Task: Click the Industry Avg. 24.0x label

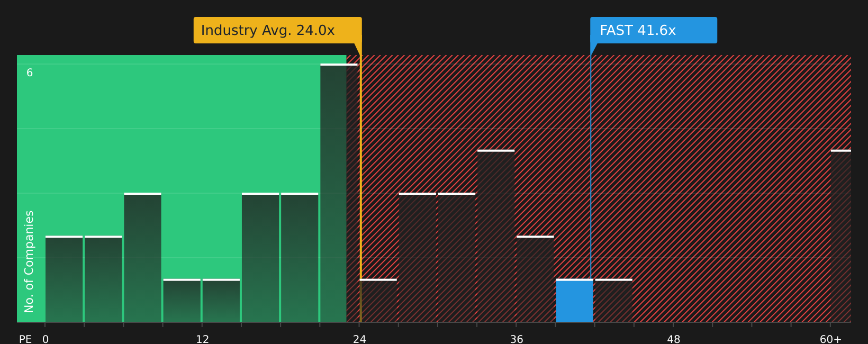Action: 277,30
